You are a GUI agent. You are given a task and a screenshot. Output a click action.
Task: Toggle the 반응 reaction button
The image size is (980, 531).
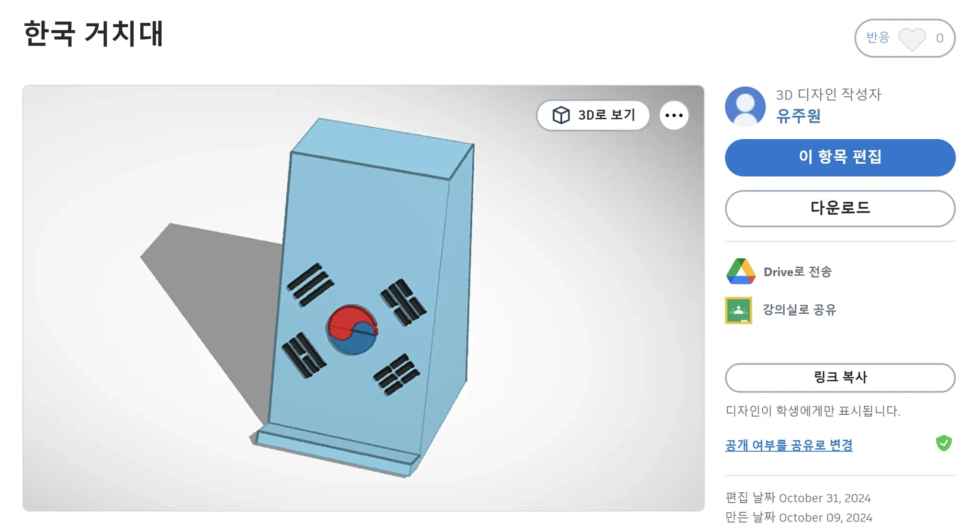tap(904, 38)
